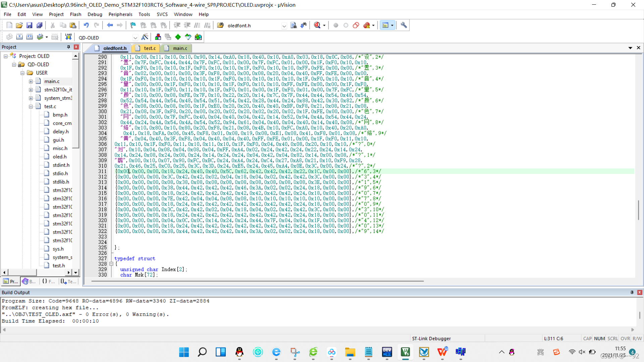The width and height of the screenshot is (644, 362).
Task: Comment out the selection
Action: (197, 25)
